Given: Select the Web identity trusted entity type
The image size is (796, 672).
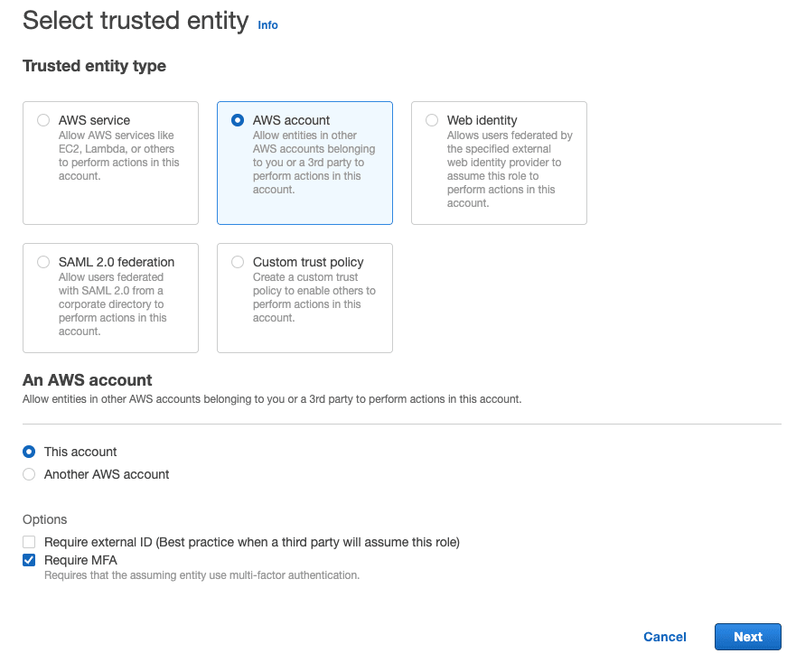Looking at the screenshot, I should point(431,119).
